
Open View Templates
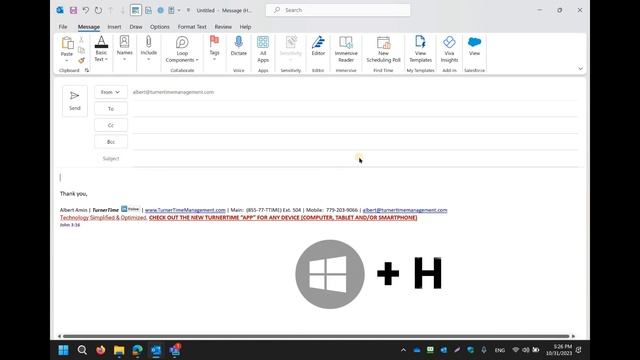point(420,49)
